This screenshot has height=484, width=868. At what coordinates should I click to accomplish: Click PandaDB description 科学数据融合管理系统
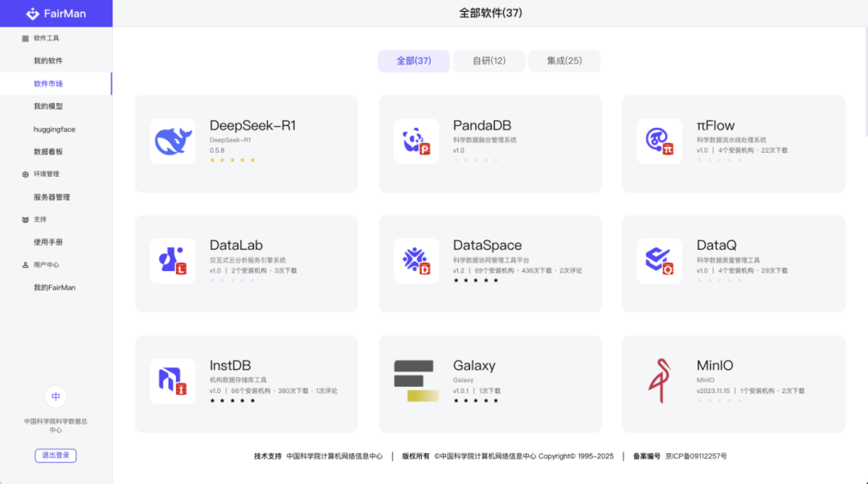(485, 140)
